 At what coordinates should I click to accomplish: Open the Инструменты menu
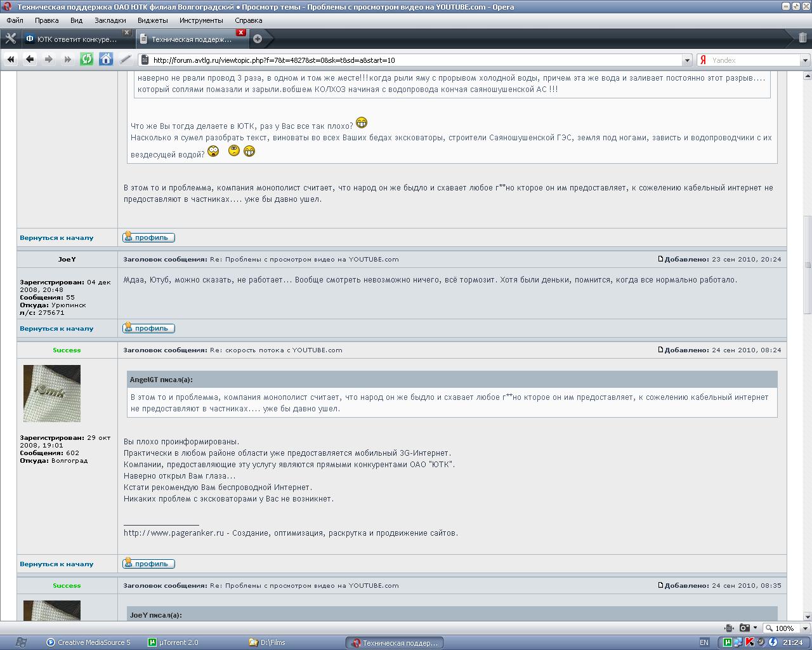(201, 20)
